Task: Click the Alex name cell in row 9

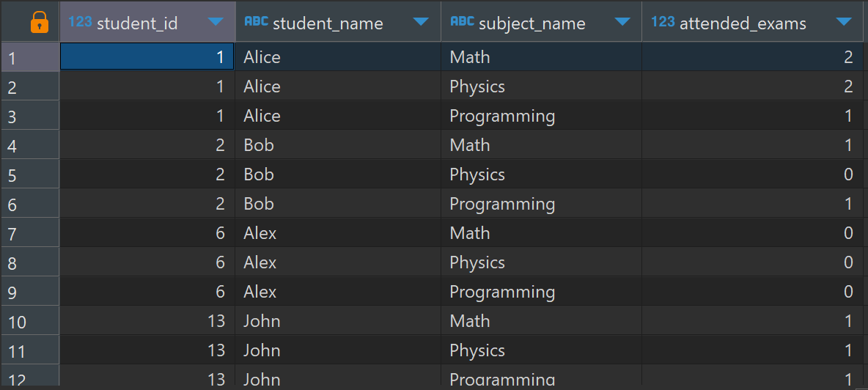Action: [338, 292]
